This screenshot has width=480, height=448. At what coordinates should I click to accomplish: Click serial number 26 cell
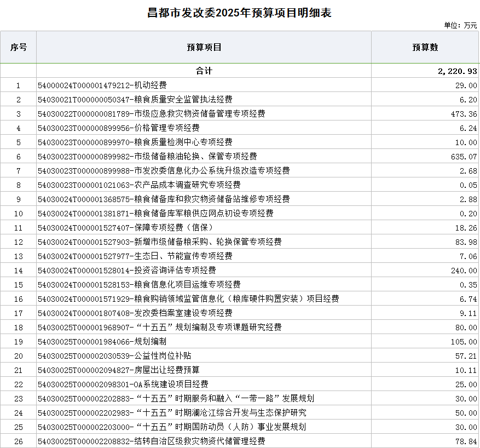18,441
